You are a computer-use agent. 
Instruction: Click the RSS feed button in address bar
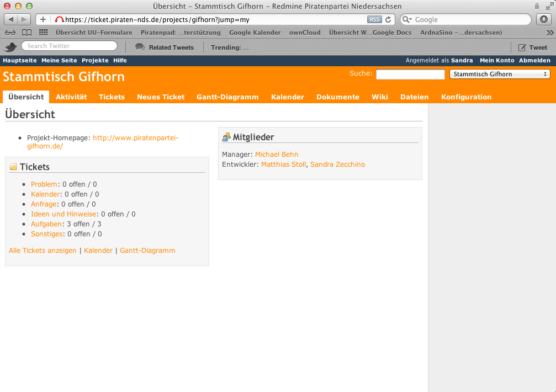pyautogui.click(x=374, y=19)
